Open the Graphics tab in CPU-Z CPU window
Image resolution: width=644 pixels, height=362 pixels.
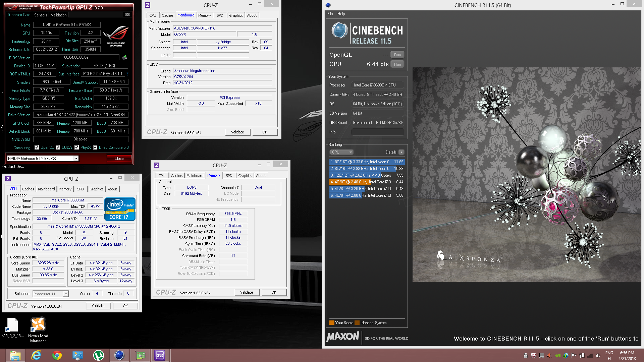[97, 189]
